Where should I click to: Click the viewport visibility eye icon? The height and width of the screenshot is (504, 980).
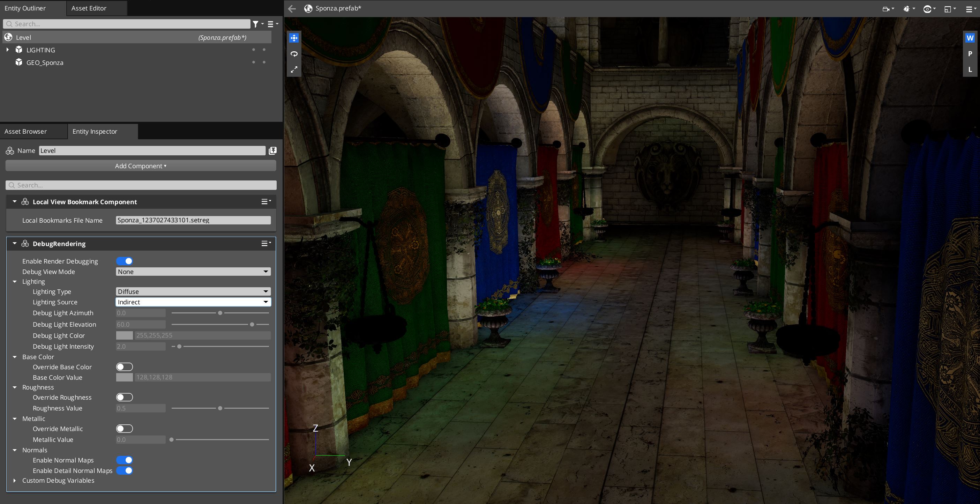click(x=928, y=9)
